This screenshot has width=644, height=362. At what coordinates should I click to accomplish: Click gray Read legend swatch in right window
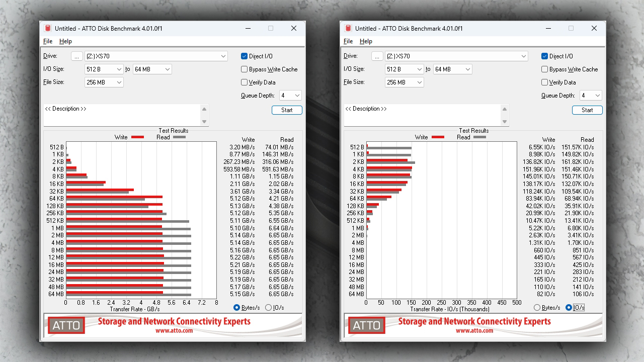[479, 137]
